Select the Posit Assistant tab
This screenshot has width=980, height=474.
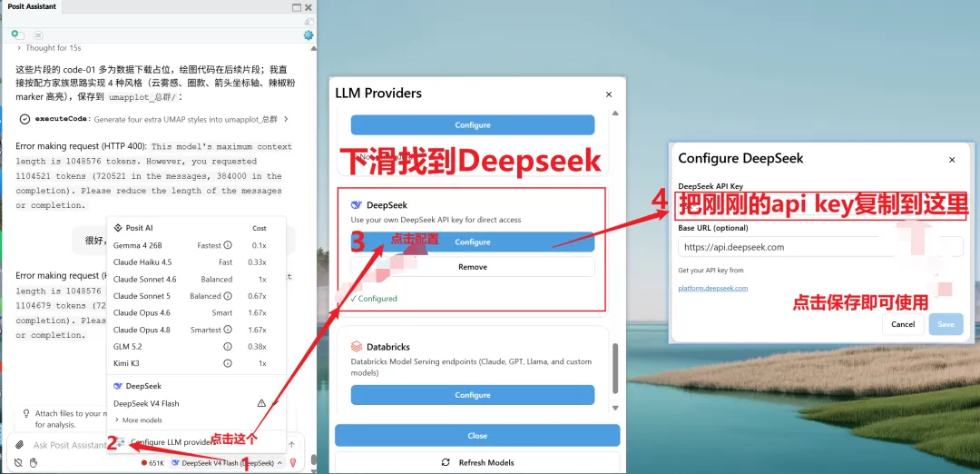tap(32, 6)
